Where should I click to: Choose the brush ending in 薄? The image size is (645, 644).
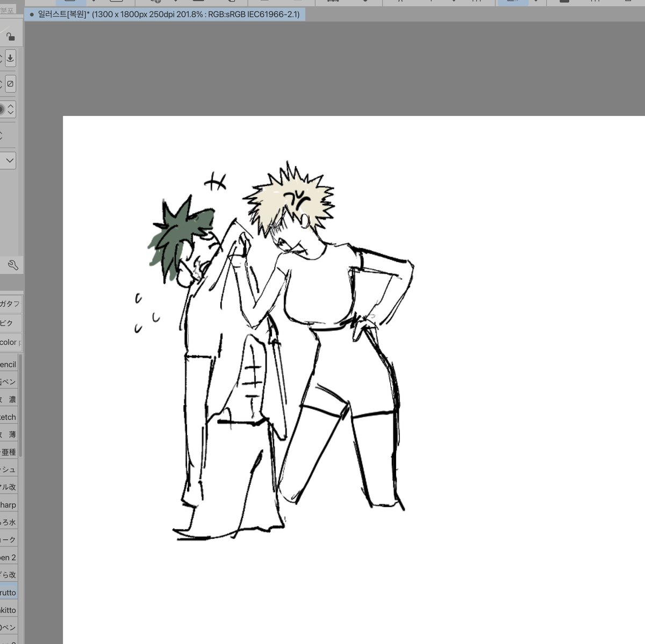tap(9, 434)
